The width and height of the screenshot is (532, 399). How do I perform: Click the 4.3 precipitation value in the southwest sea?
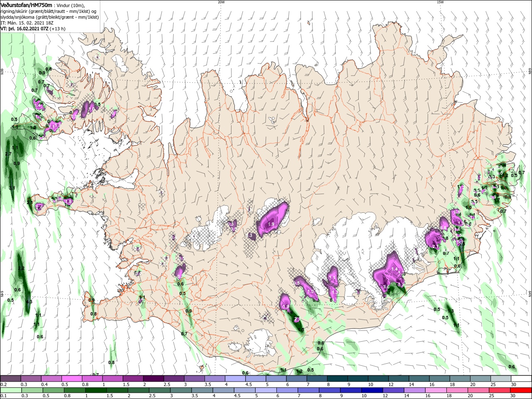[29, 302]
